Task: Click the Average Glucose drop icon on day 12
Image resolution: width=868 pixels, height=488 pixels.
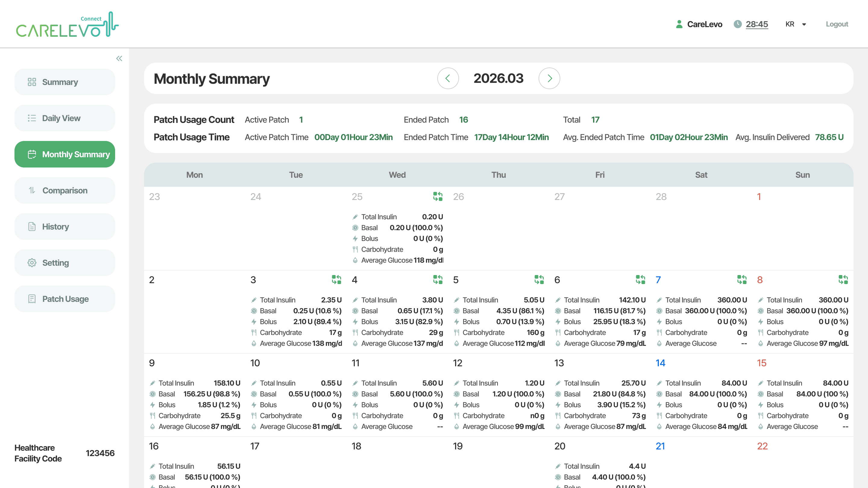Action: (x=456, y=426)
